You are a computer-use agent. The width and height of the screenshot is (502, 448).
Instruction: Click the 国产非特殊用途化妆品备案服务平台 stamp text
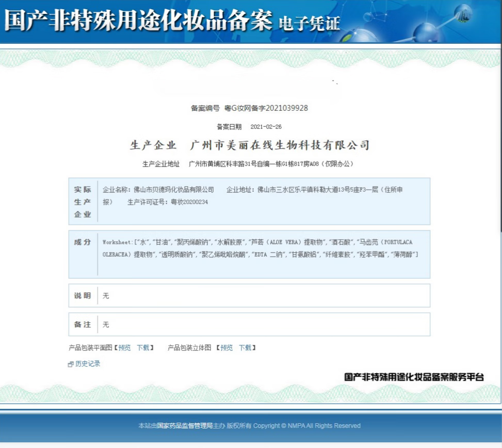coord(414,377)
